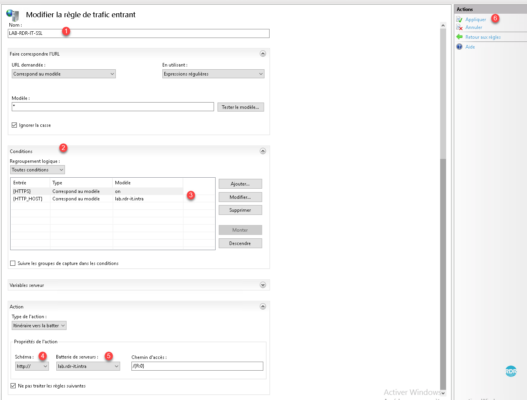Screen dimensions: 527x400
Task: Click the scrollbar down arrow
Action: (443, 393)
